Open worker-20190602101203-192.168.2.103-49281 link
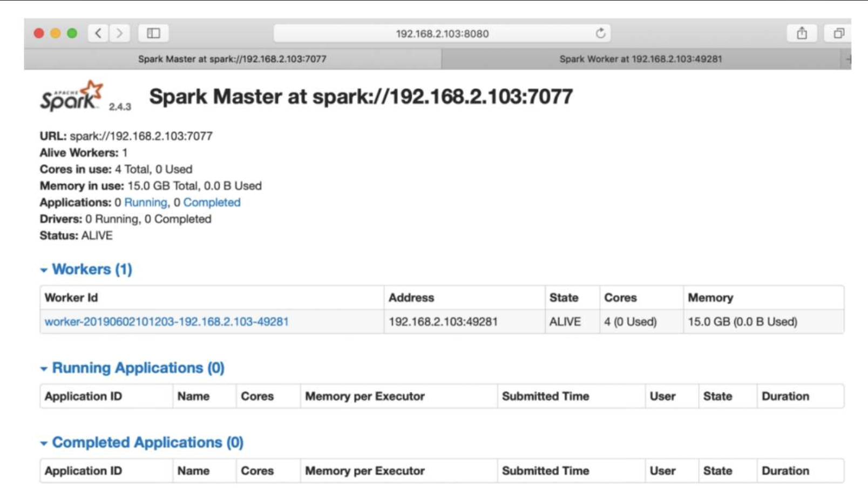The width and height of the screenshot is (868, 498). 167,321
